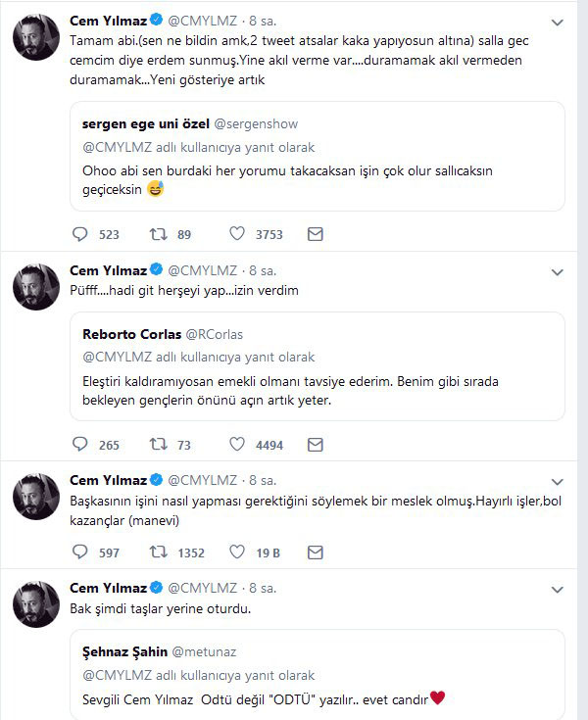
Task: Open dropdown chevron on 'Başkasının işini' tweet
Action: click(557, 481)
